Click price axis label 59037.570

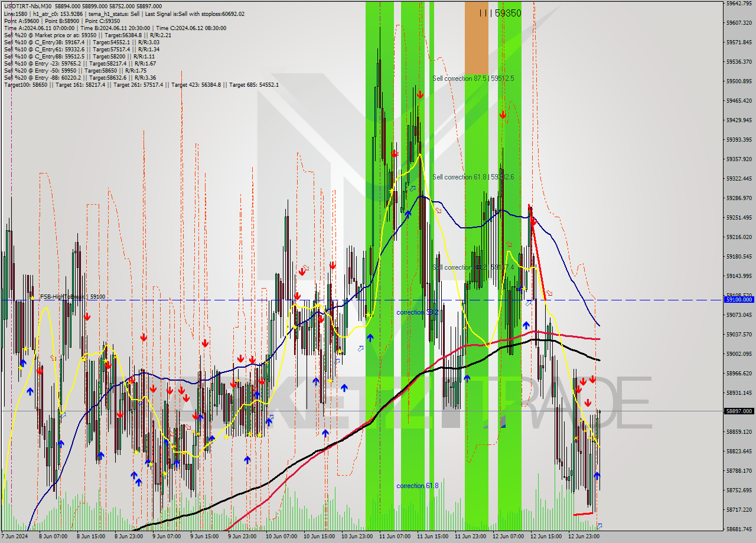pos(739,334)
